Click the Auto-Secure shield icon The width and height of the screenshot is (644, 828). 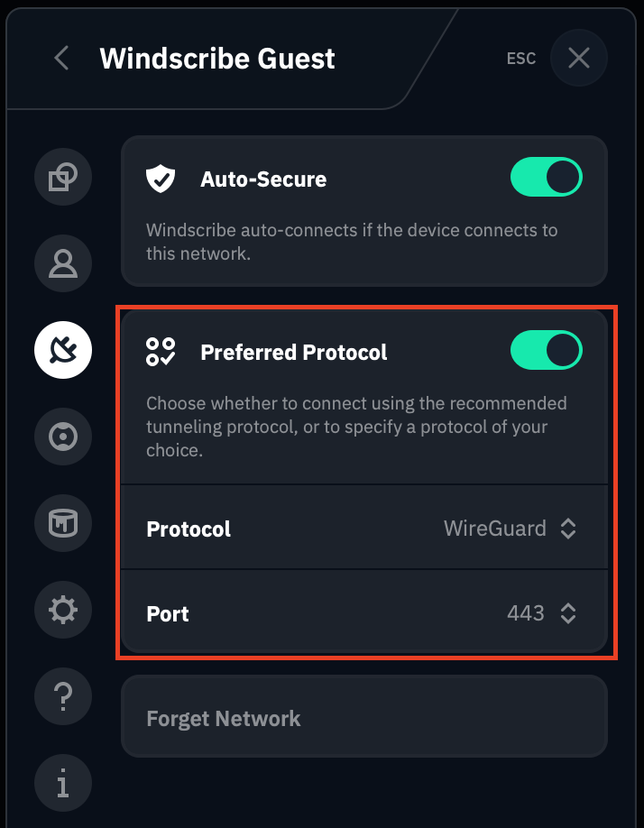click(x=161, y=179)
